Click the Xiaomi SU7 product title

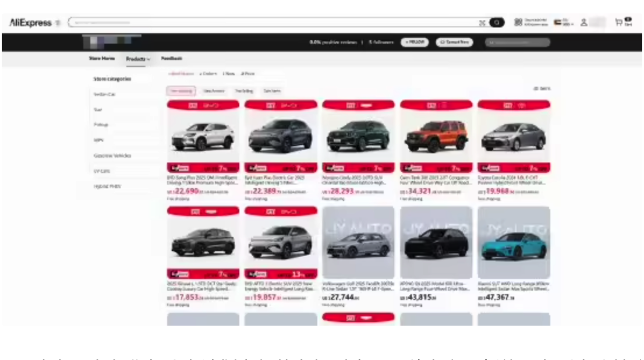tap(514, 286)
